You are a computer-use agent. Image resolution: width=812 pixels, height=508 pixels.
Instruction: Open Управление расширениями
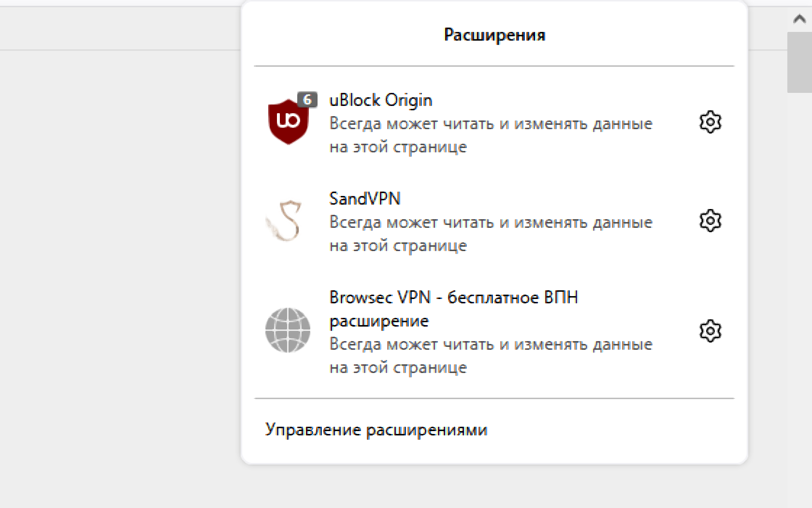click(x=376, y=430)
